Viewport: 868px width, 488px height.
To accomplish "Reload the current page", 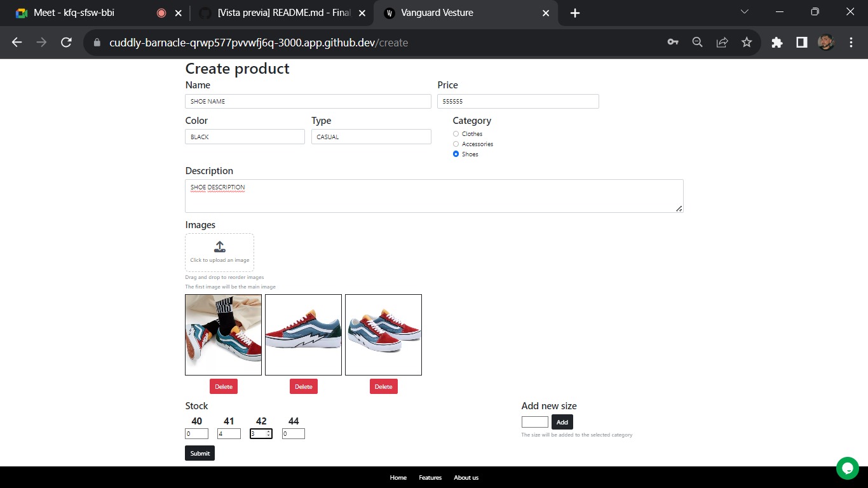I will pos(66,43).
